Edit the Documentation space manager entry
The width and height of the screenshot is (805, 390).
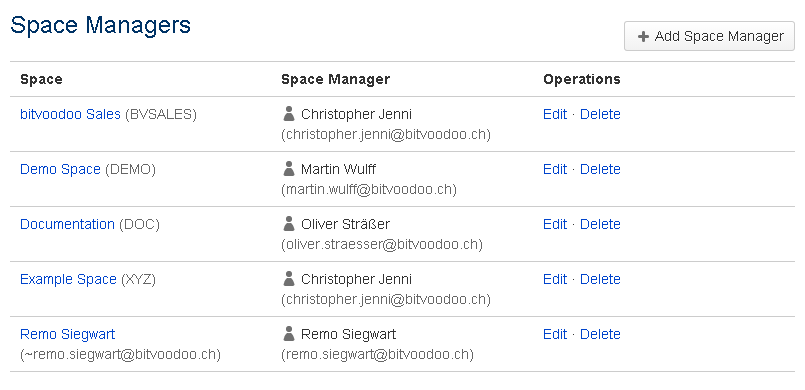coord(554,224)
